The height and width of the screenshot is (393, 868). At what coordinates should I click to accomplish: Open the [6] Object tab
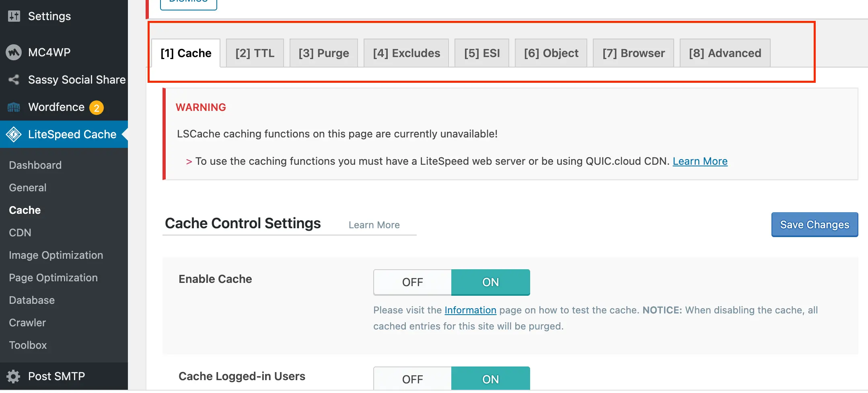551,53
